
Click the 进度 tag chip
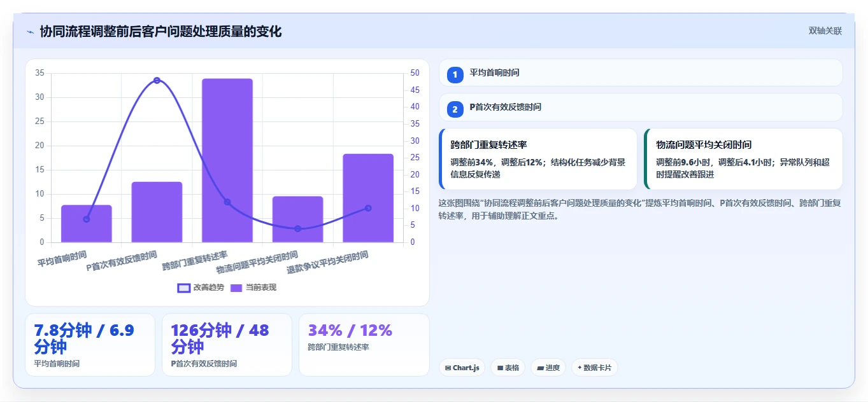click(x=548, y=368)
